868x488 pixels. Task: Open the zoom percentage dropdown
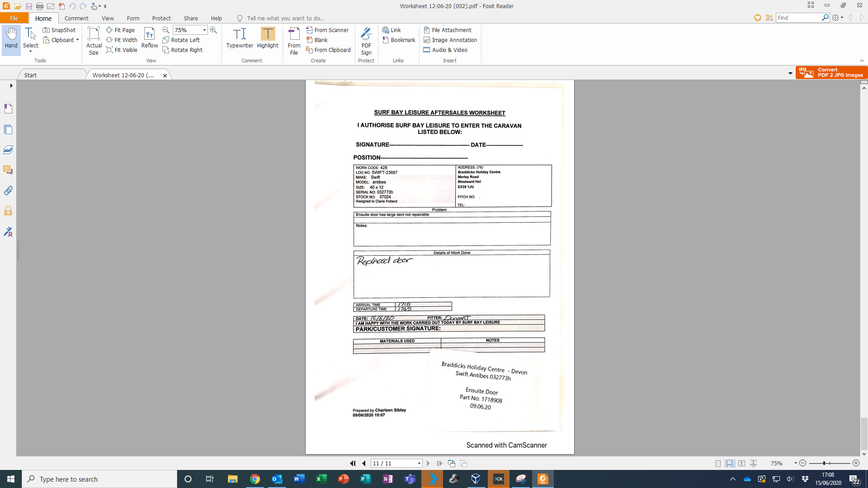204,30
